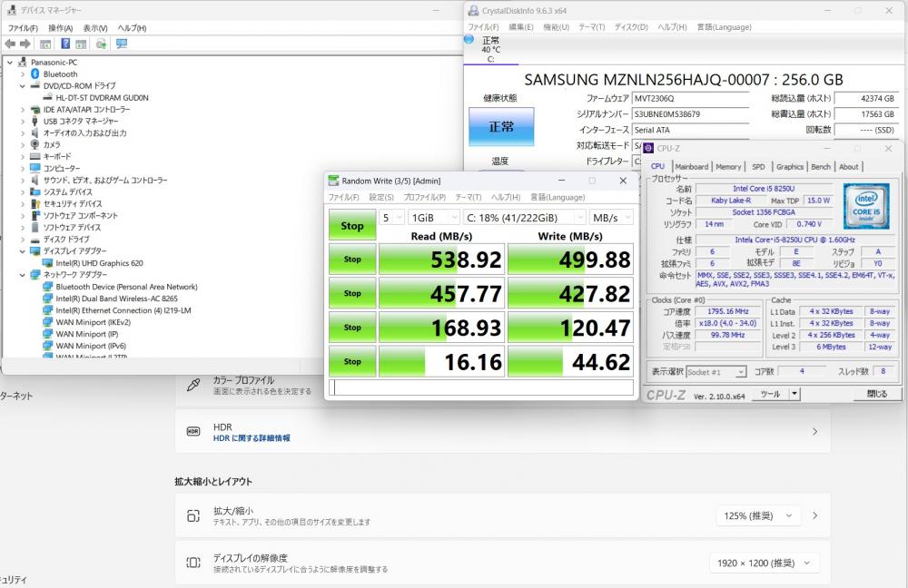Click Stop button beside 168.93 read result
This screenshot has width=908, height=588.
coord(352,328)
